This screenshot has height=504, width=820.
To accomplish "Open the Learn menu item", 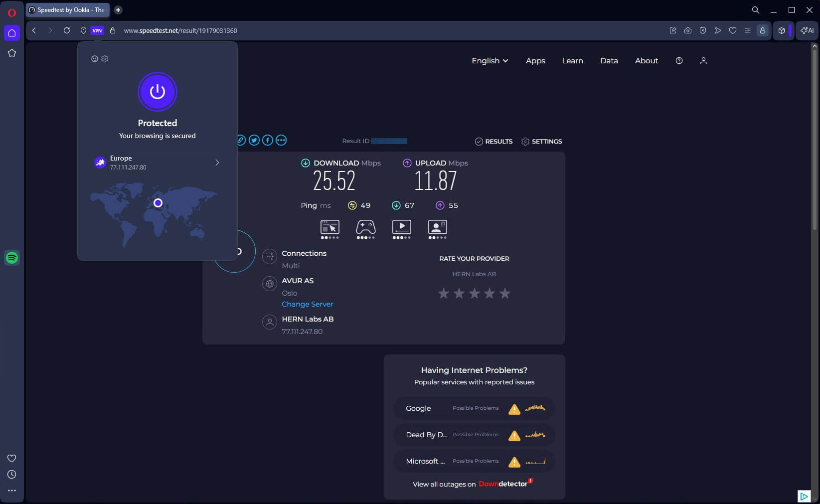I will point(572,60).
